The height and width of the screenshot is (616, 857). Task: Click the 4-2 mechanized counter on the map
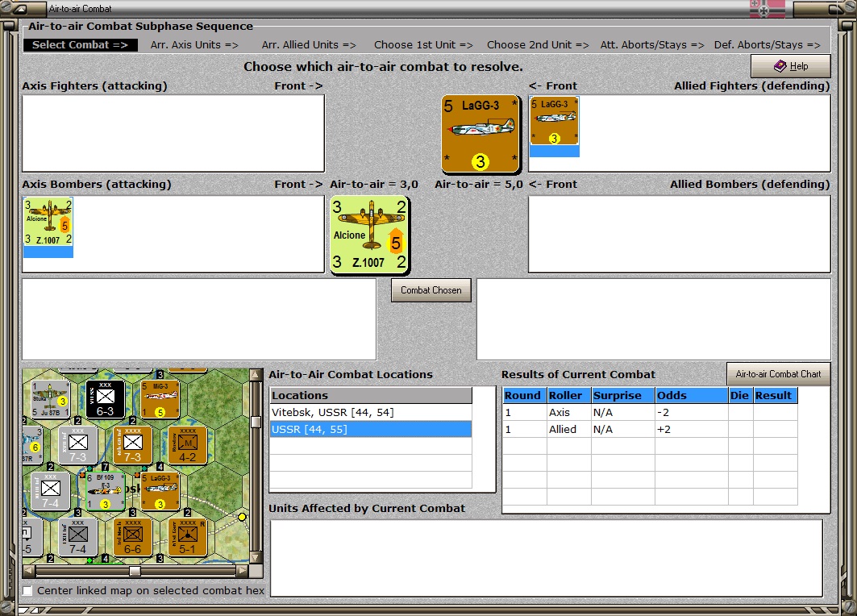pos(188,445)
